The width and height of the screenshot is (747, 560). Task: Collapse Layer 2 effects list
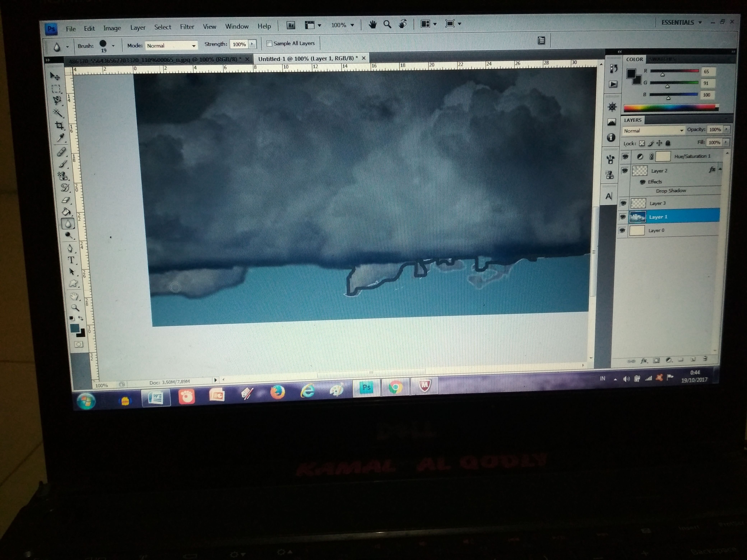[x=720, y=169]
